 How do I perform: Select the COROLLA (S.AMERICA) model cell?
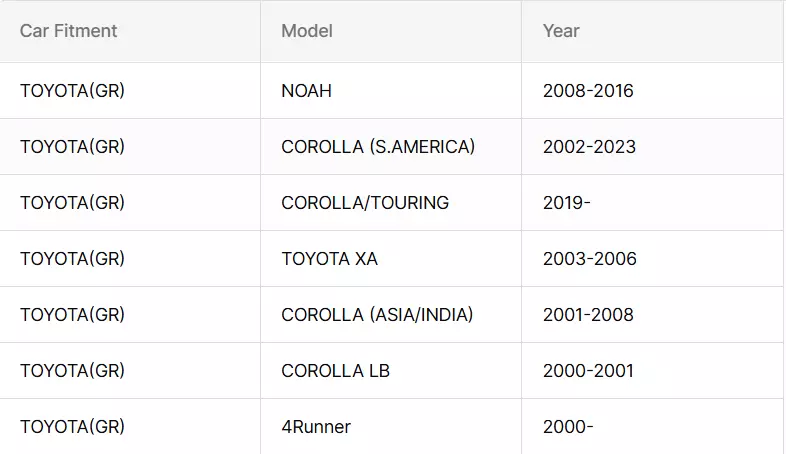pos(391,147)
